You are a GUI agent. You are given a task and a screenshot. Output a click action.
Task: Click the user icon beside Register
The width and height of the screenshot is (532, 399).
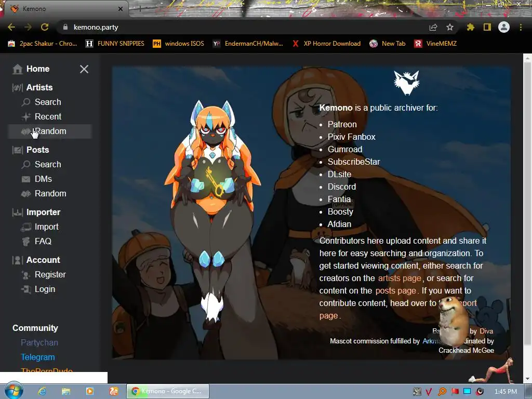point(26,275)
